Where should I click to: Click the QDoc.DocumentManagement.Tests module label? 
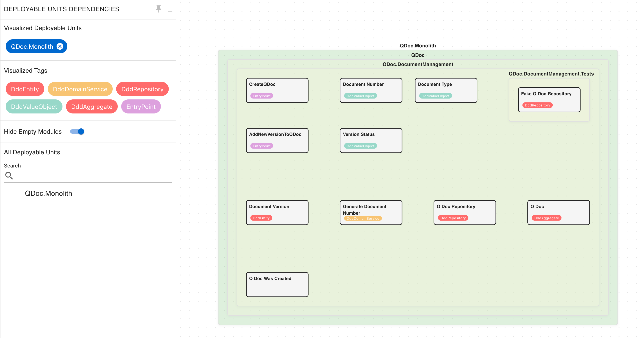point(551,74)
